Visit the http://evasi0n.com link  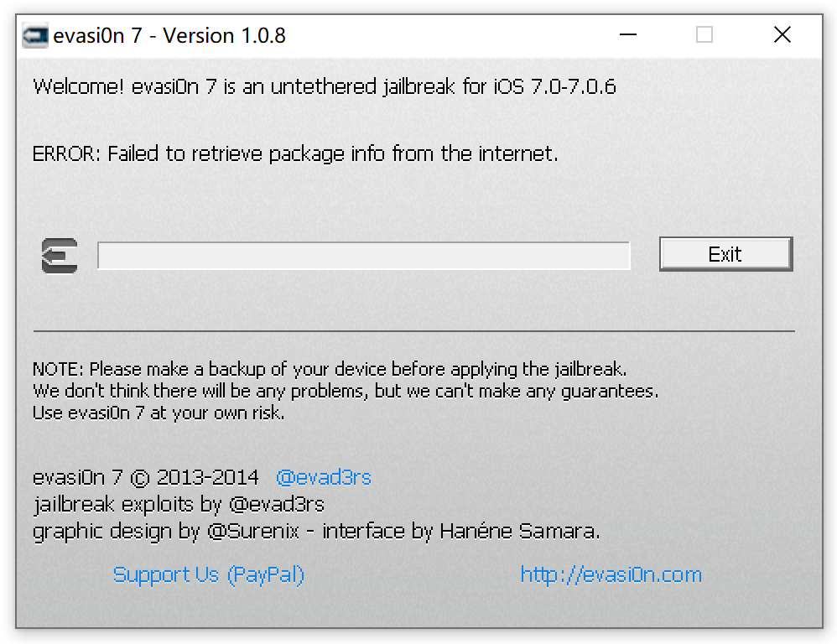pyautogui.click(x=611, y=574)
